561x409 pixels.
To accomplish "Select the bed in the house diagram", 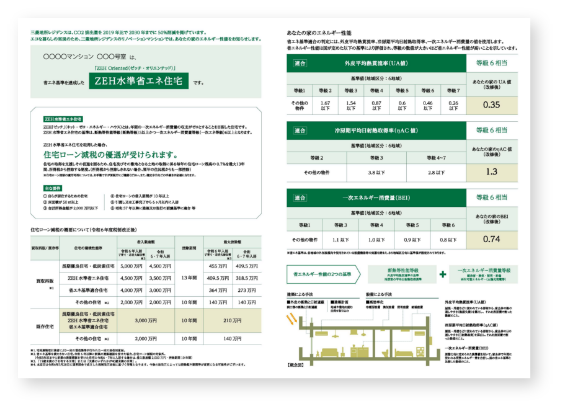I will pos(405,353).
